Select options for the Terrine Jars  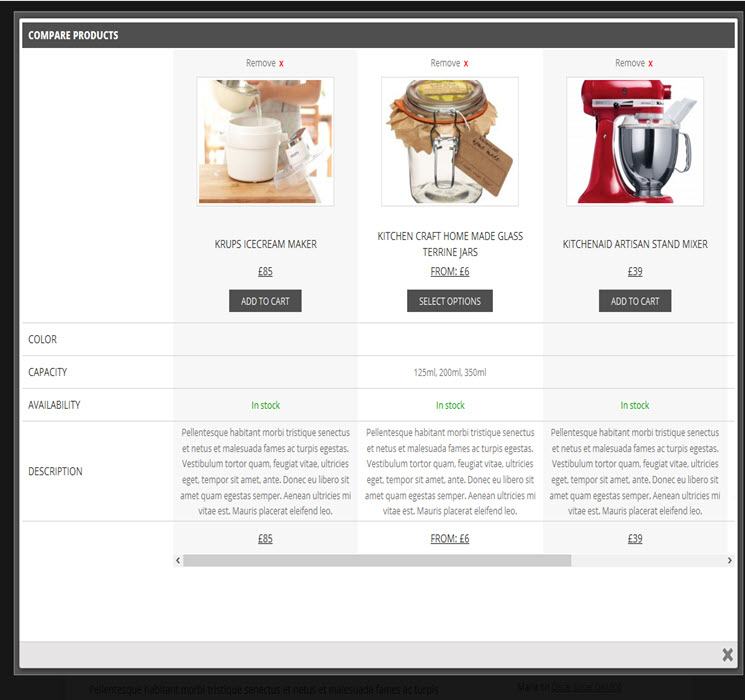click(450, 301)
